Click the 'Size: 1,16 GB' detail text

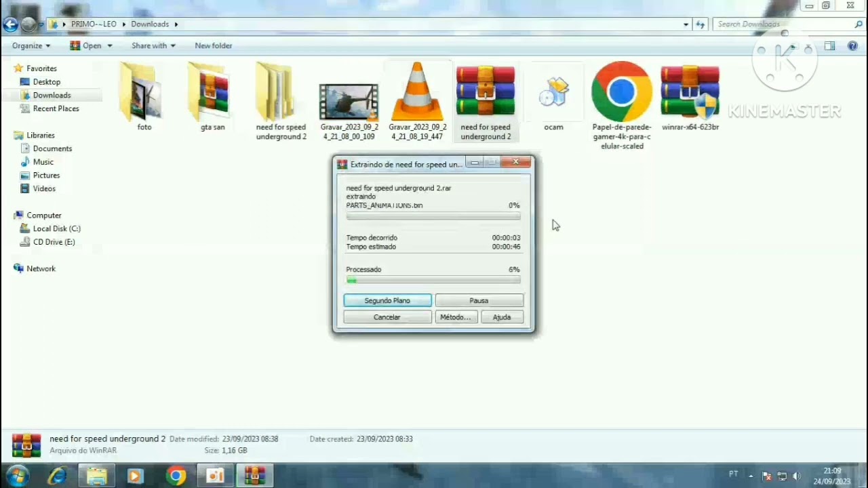tap(226, 451)
